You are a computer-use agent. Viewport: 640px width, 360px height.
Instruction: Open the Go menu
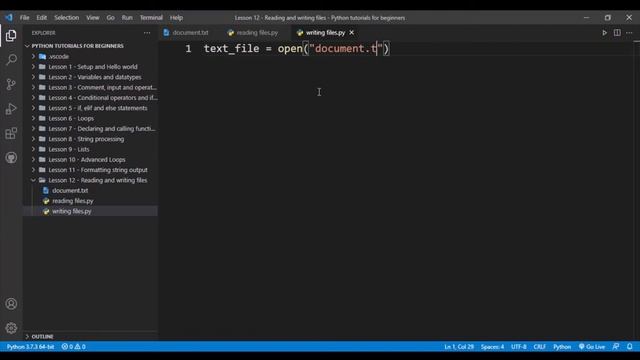coord(111,18)
